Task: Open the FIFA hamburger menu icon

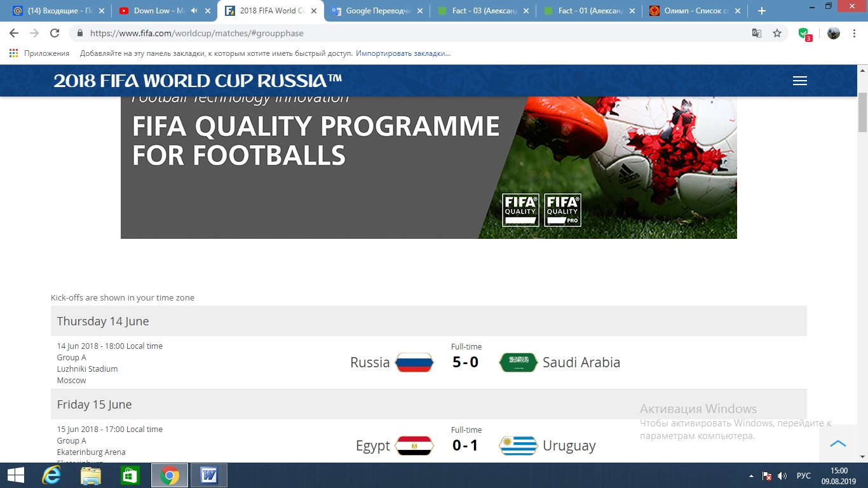Action: pos(800,81)
